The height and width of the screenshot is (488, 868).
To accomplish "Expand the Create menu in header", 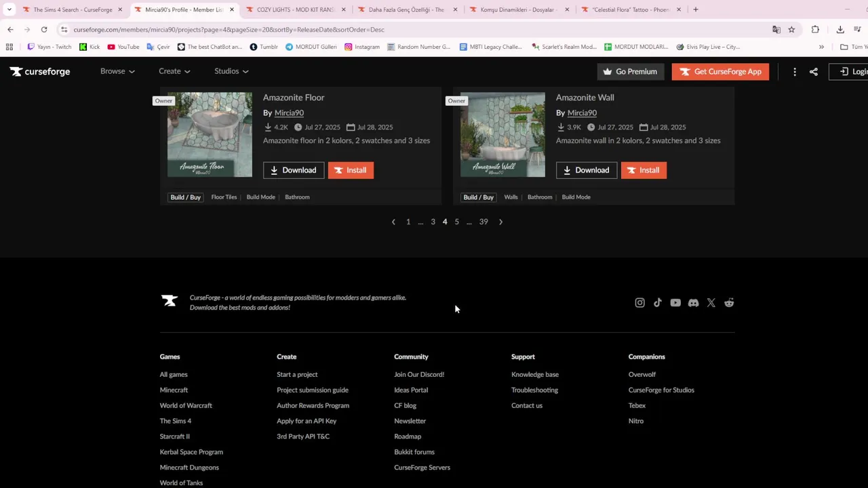I will pos(174,71).
